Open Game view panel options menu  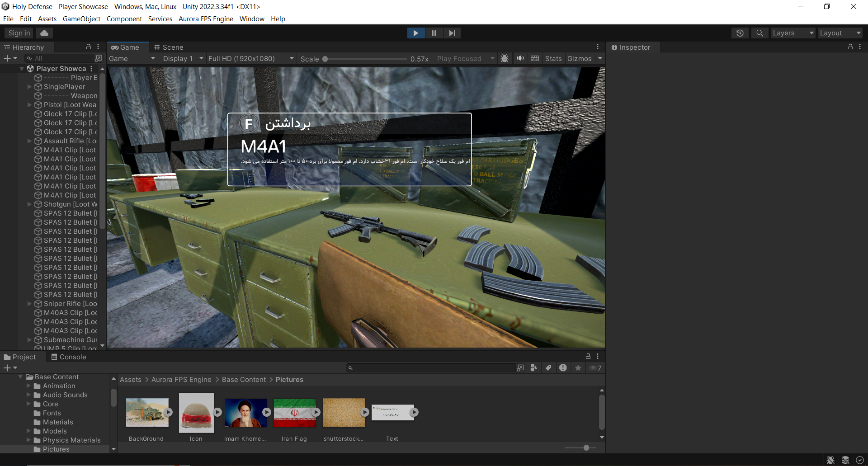click(598, 47)
